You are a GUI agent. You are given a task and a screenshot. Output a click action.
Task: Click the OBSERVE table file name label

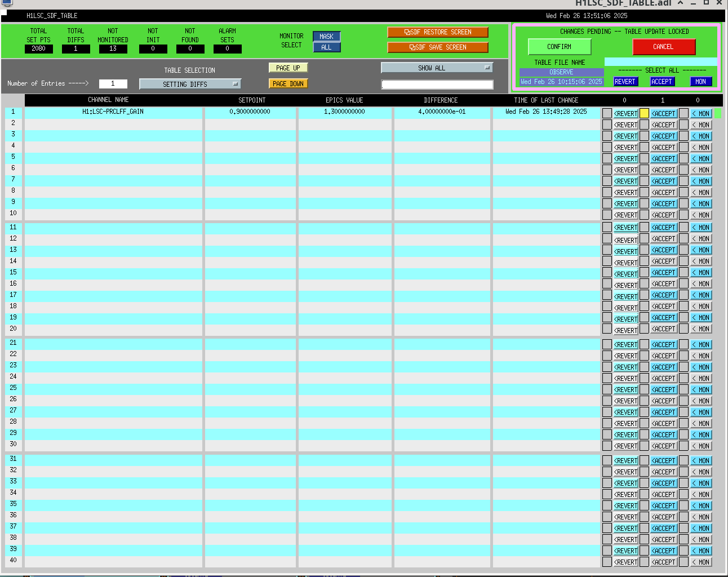point(561,72)
